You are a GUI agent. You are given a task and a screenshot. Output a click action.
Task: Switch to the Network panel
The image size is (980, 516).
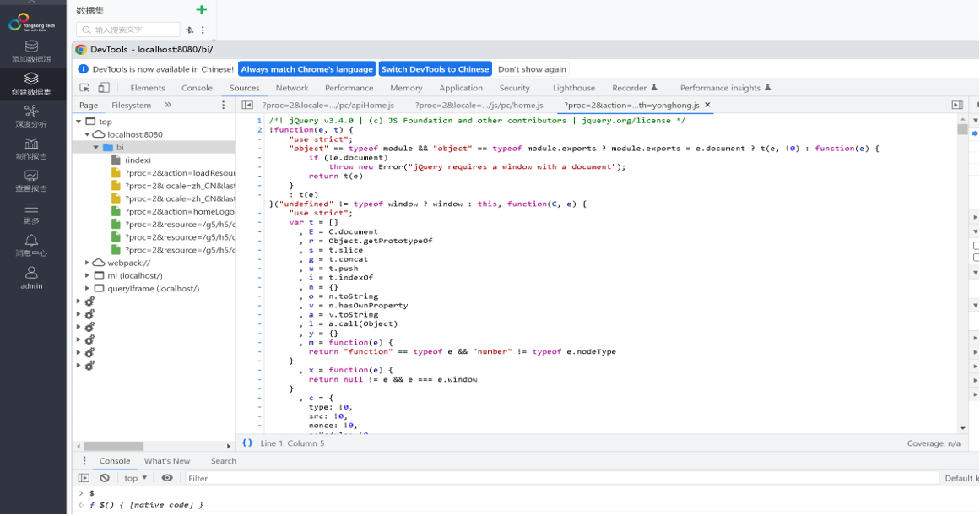[x=292, y=87]
